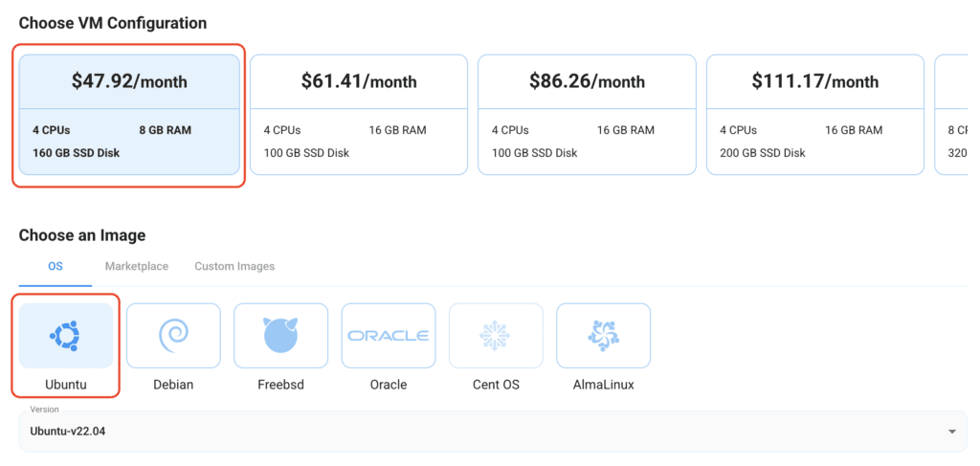Screen dimensions: 980x466
Task: Click the partially visible 8 CPU plan
Action: coord(955,115)
